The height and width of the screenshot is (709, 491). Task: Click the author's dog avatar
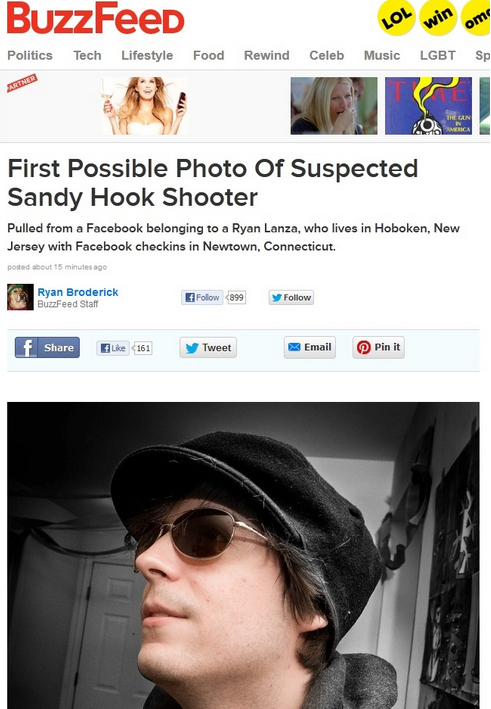[x=20, y=297]
